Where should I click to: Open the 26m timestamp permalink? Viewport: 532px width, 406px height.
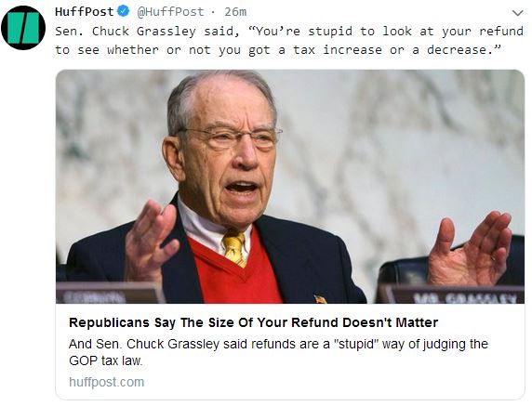tap(235, 11)
